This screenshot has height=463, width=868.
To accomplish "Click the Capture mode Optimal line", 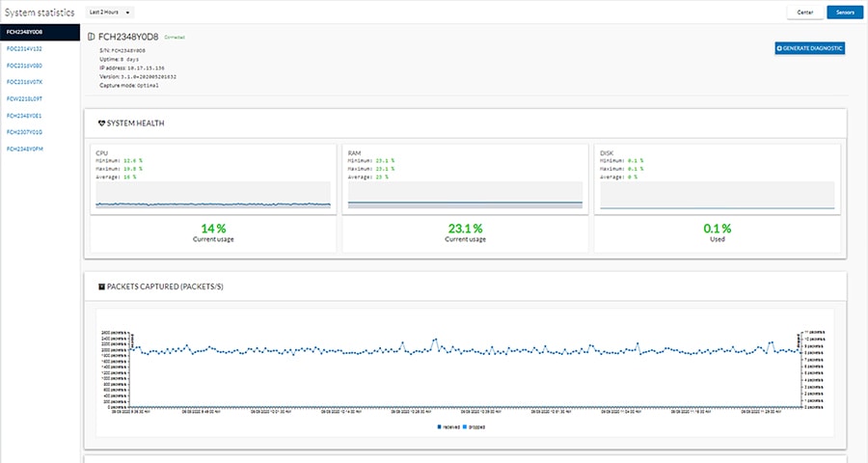I will (129, 85).
